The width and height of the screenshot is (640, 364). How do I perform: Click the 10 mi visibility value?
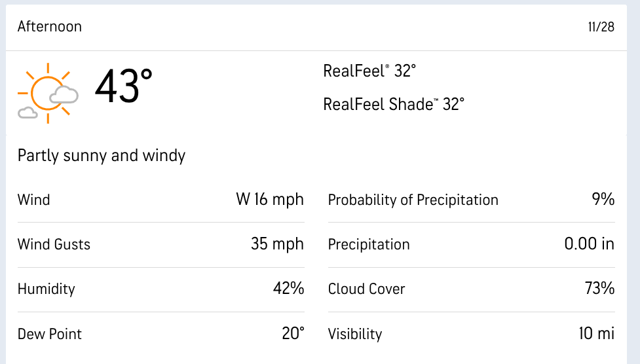596,333
